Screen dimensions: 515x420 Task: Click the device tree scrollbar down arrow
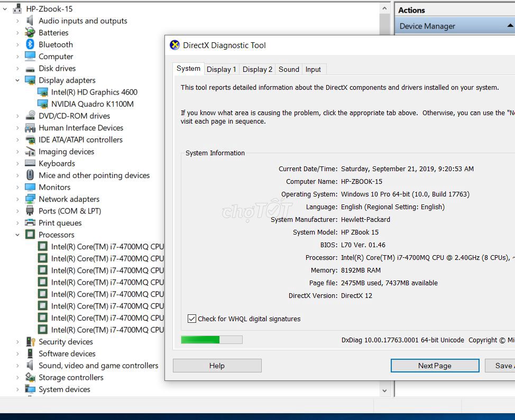click(384, 390)
